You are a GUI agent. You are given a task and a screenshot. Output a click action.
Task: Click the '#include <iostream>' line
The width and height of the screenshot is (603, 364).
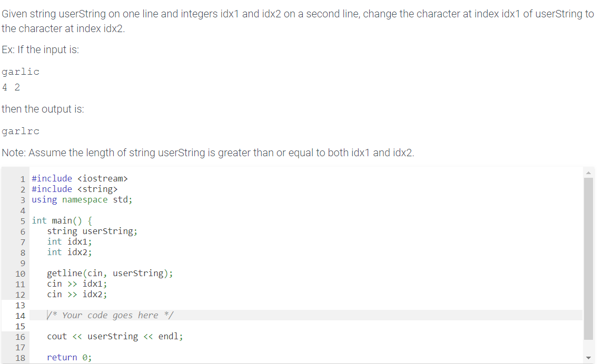coord(80,178)
